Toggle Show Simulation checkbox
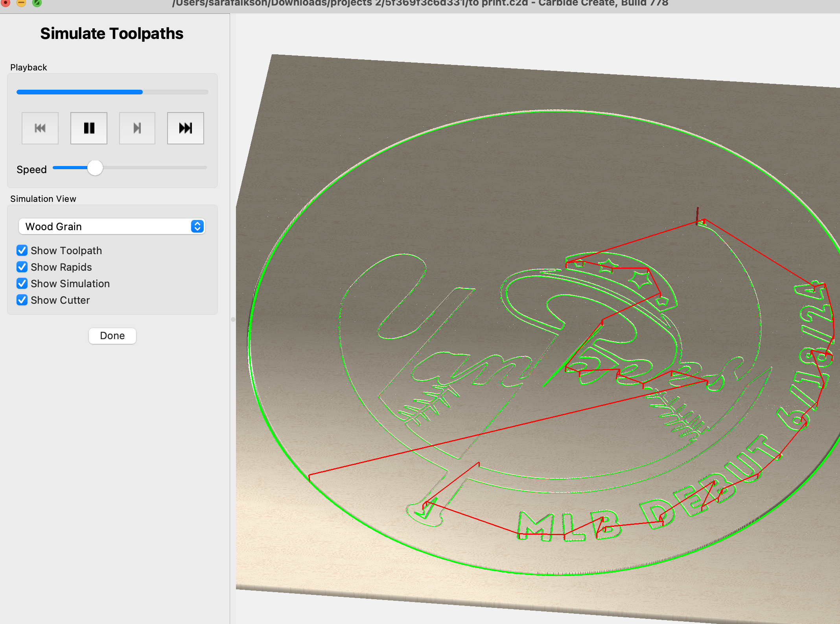 [22, 284]
